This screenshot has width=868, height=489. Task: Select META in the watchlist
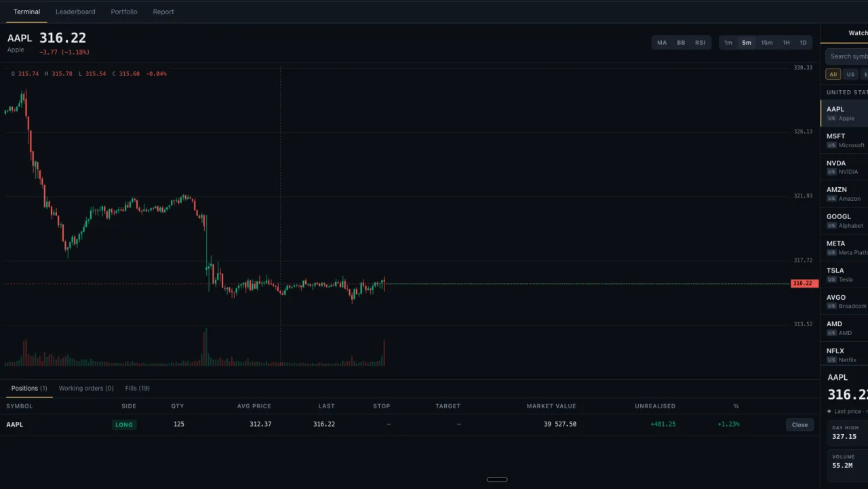point(844,248)
